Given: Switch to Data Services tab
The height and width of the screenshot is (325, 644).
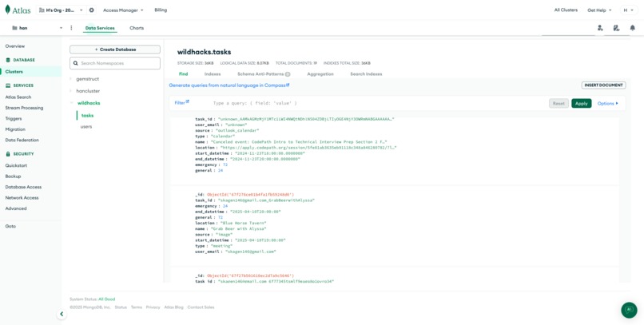Looking at the screenshot, I should click(100, 28).
